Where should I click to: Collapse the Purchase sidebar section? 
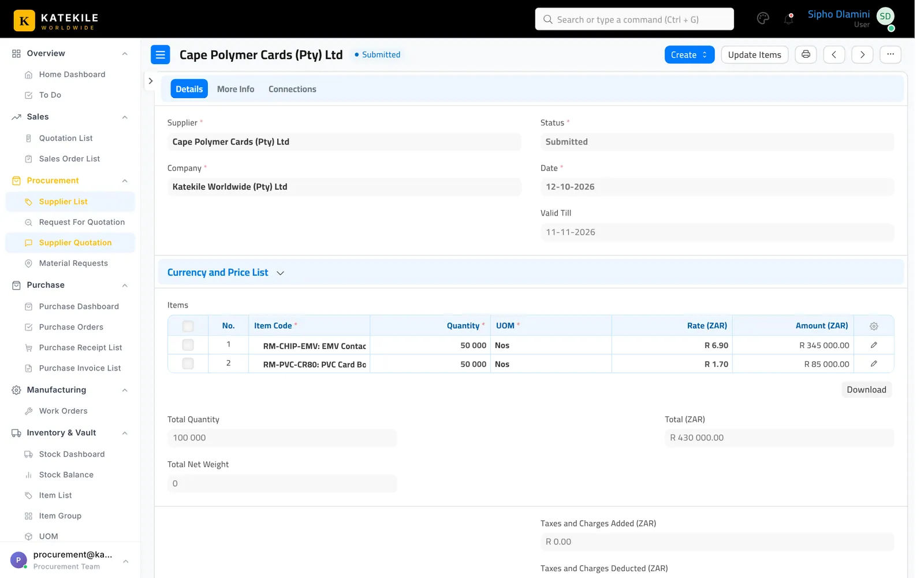click(125, 286)
